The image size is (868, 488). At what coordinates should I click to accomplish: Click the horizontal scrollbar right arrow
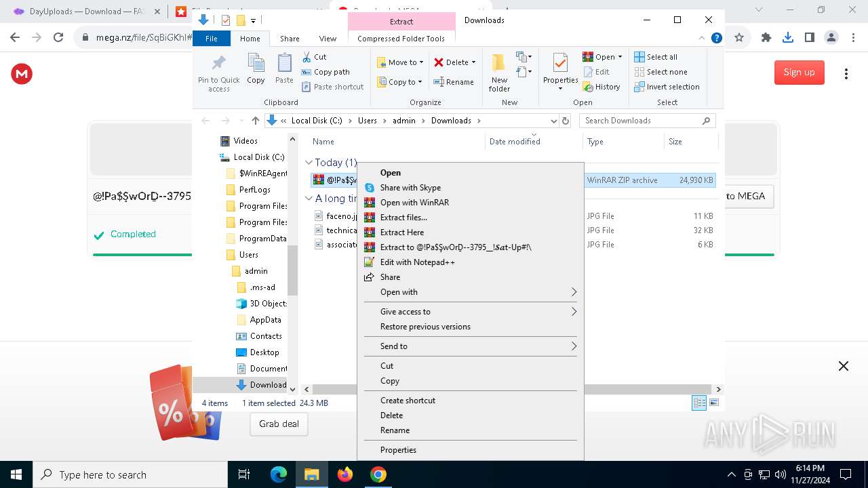tap(718, 389)
